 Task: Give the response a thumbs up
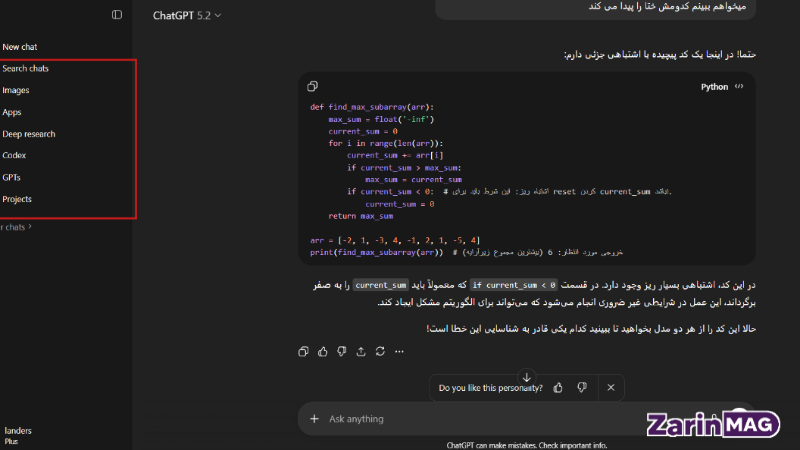322,352
